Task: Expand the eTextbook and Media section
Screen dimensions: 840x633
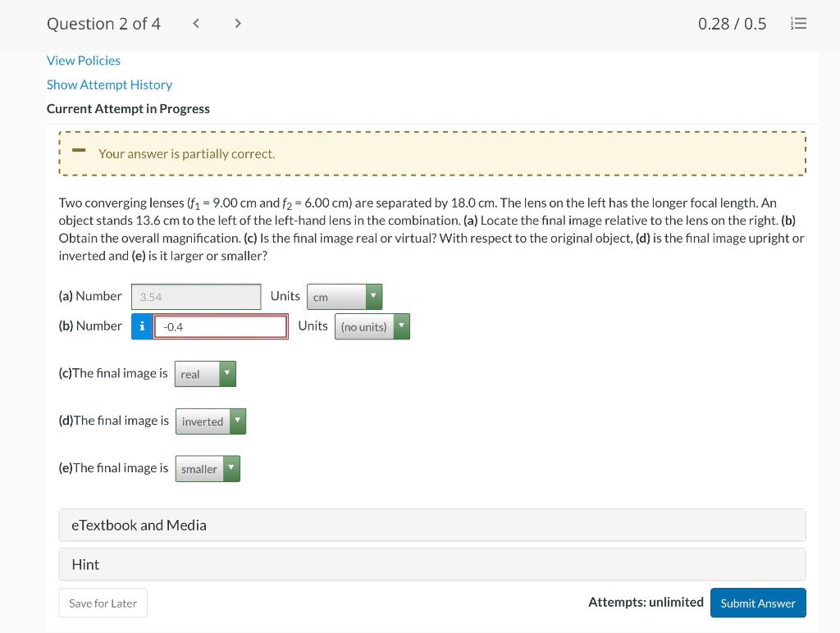Action: 432,525
